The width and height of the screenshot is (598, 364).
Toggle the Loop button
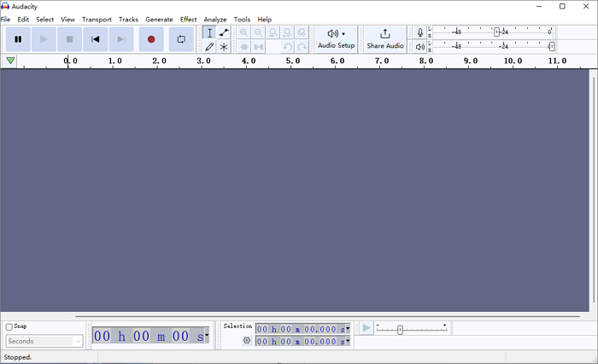[181, 39]
